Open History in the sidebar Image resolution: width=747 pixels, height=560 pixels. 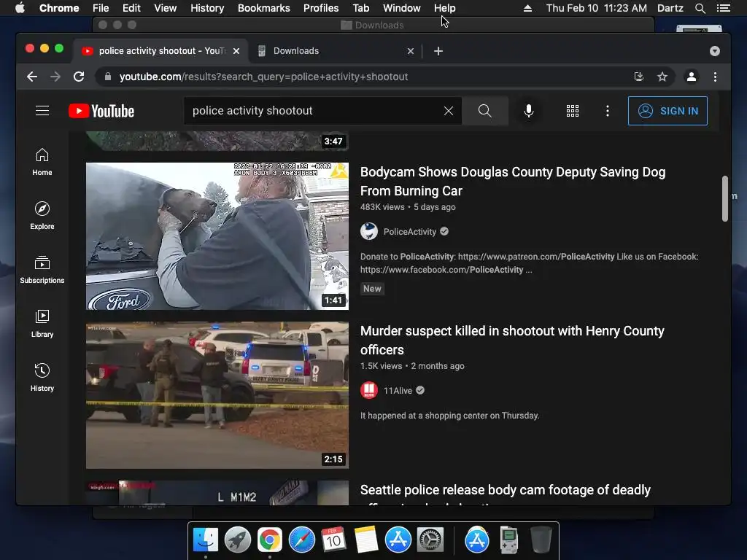(42, 377)
